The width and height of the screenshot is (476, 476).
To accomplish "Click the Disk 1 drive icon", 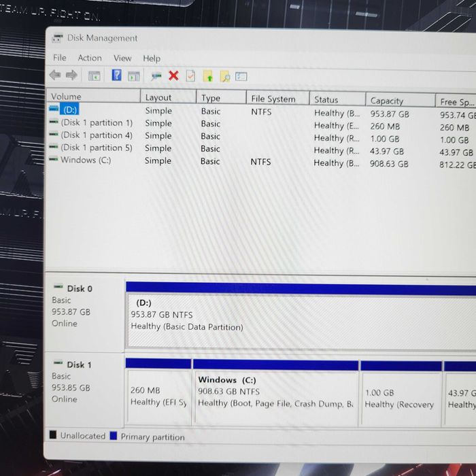I will pos(58,362).
